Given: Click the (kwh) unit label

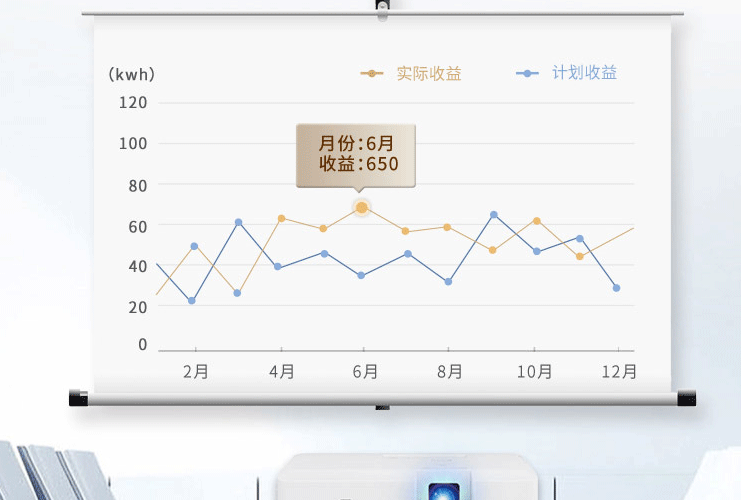Looking at the screenshot, I should tap(131, 74).
